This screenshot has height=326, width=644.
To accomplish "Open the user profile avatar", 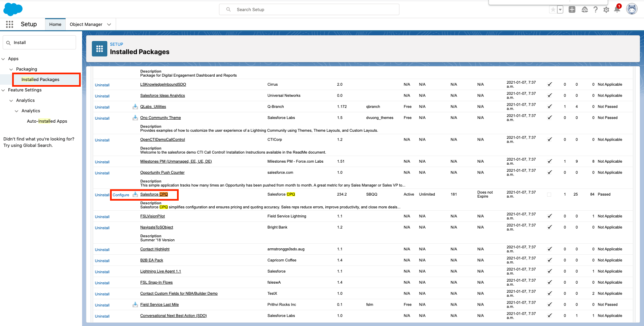I will pyautogui.click(x=632, y=9).
